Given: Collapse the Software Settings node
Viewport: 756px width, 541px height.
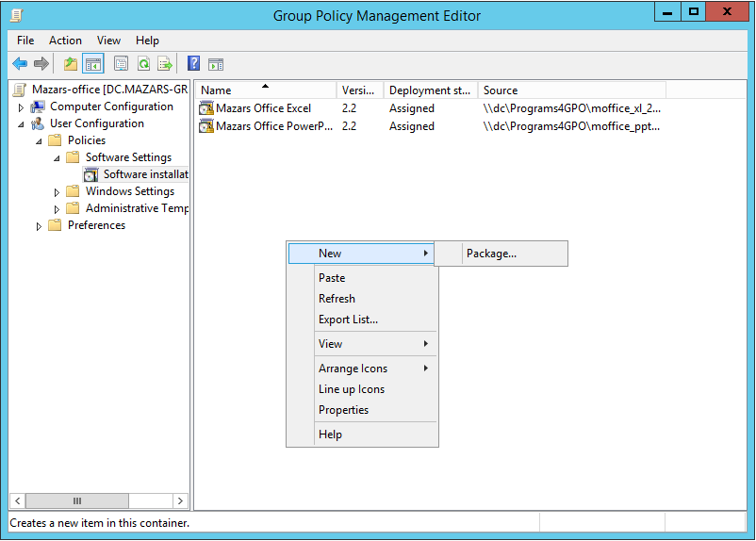Looking at the screenshot, I should click(57, 158).
